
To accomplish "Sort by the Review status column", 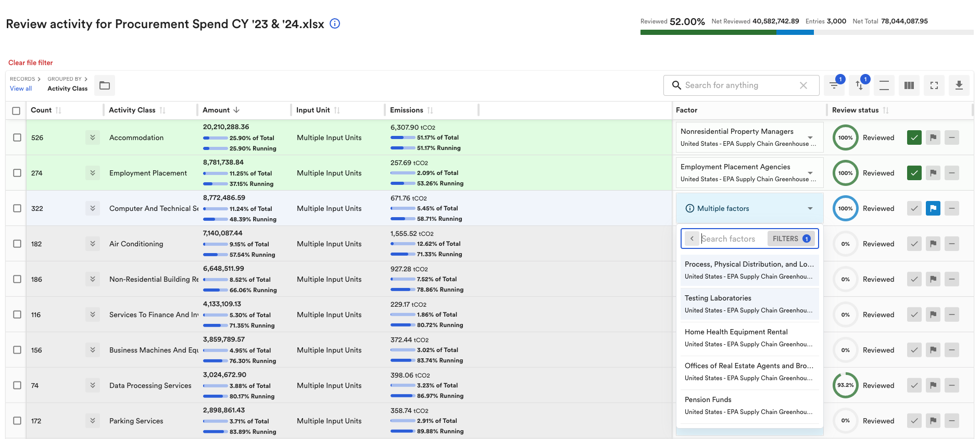I will [860, 110].
